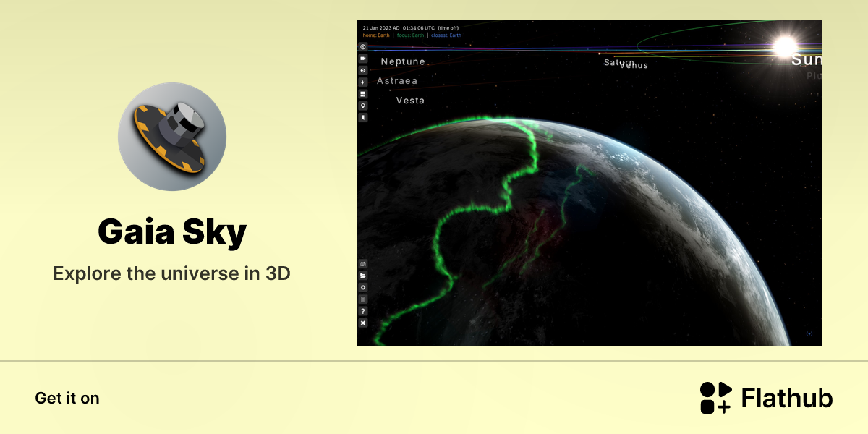Open the Bookmarks pane icon
This screenshot has height=434, width=868.
tap(363, 117)
